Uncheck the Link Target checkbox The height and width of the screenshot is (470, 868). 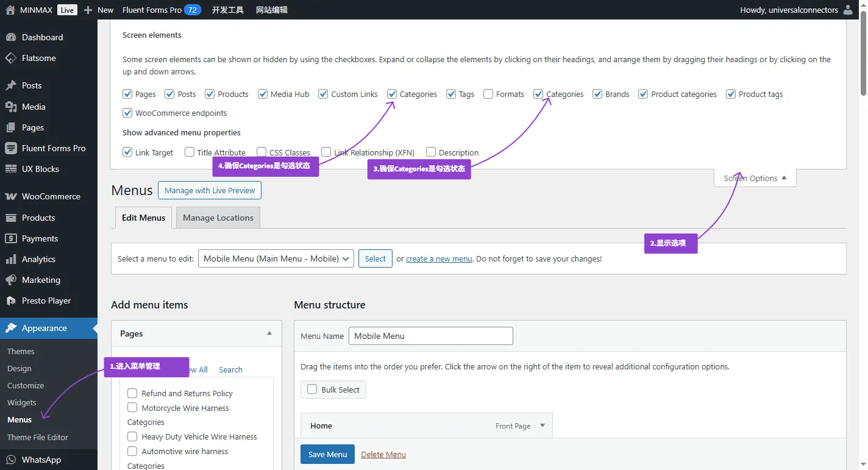click(x=127, y=152)
